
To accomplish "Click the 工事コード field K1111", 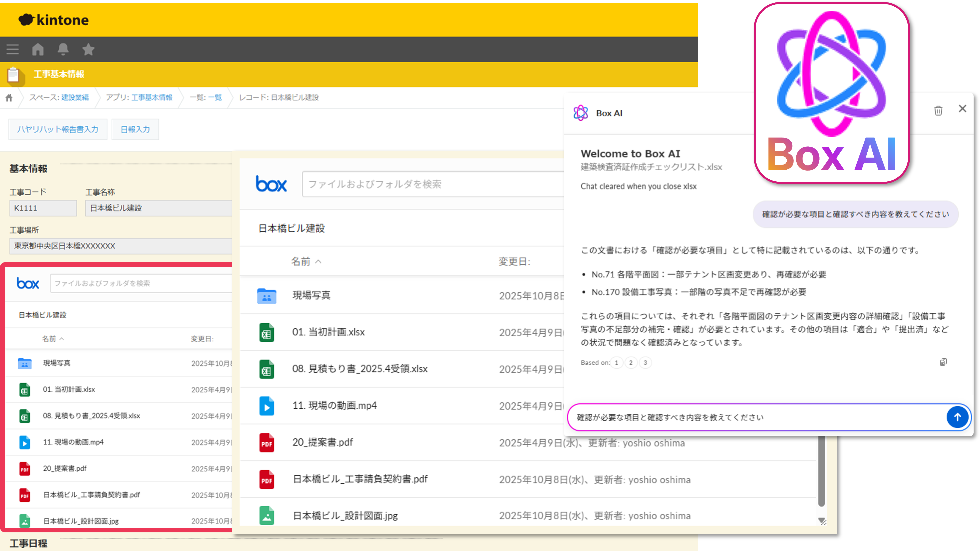I will pyautogui.click(x=43, y=208).
